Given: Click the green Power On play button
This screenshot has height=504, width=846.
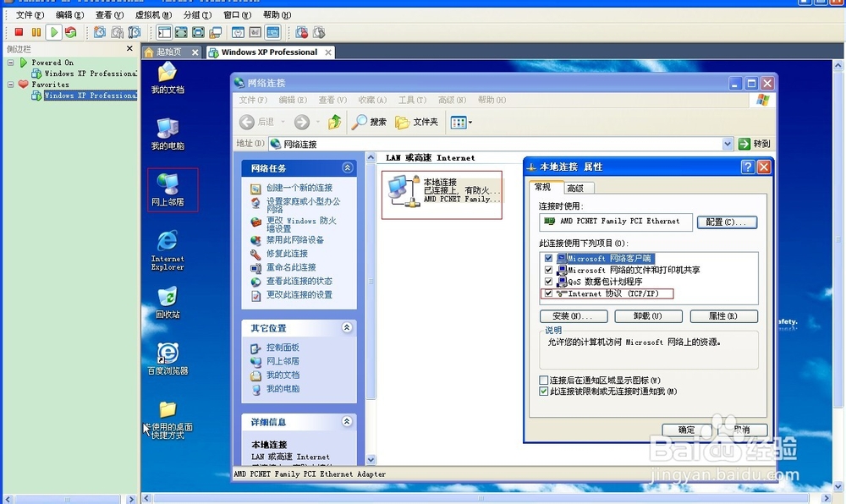Looking at the screenshot, I should [x=53, y=32].
